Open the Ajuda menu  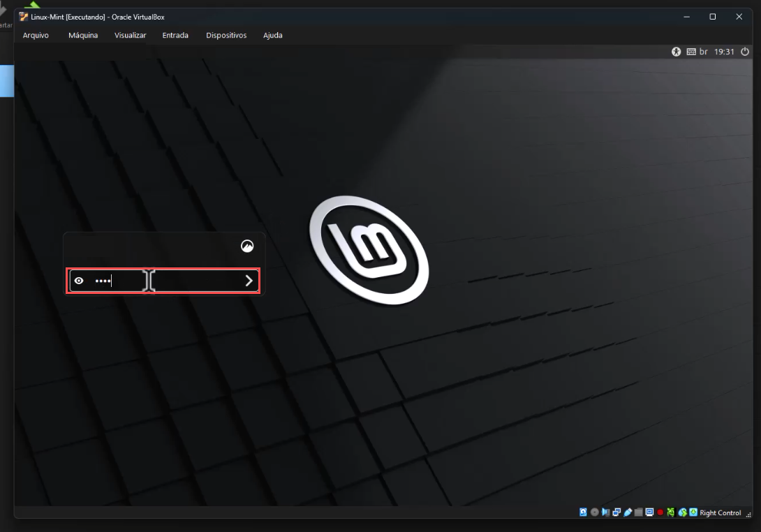[273, 35]
